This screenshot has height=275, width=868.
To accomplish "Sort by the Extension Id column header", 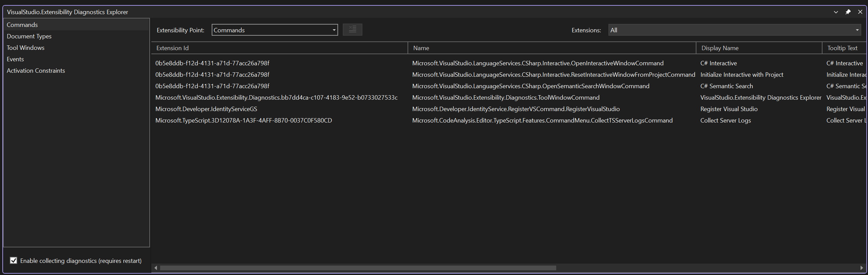I will (x=280, y=48).
